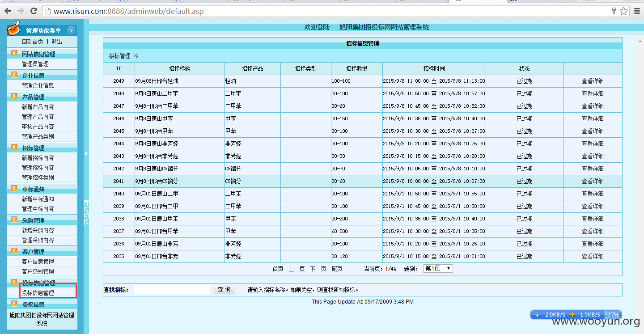Select 管理招标类别 in the sidebar

(38, 178)
